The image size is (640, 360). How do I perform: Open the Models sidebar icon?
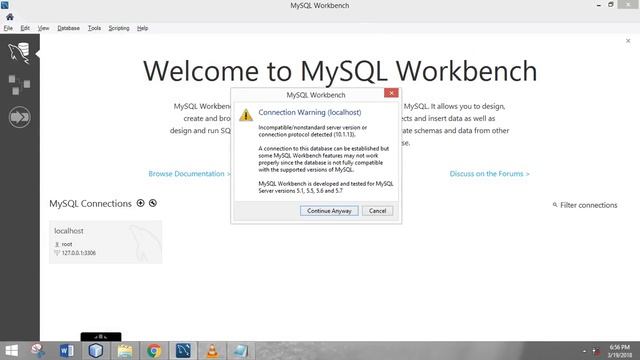tap(19, 84)
